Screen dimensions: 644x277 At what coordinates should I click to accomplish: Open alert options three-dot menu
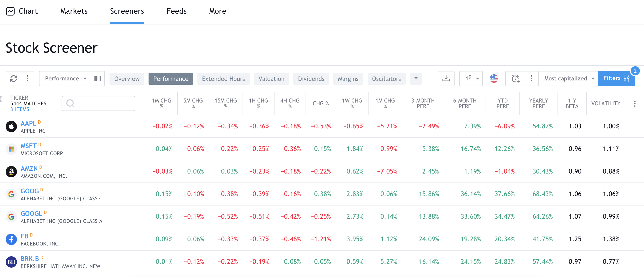(531, 79)
